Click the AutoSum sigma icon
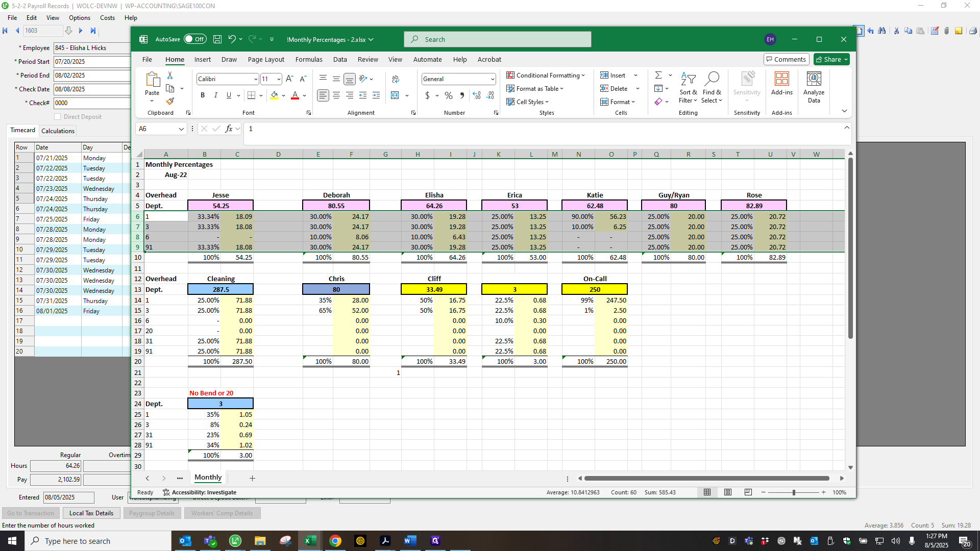Screen dimensions: 980x551 [658, 75]
